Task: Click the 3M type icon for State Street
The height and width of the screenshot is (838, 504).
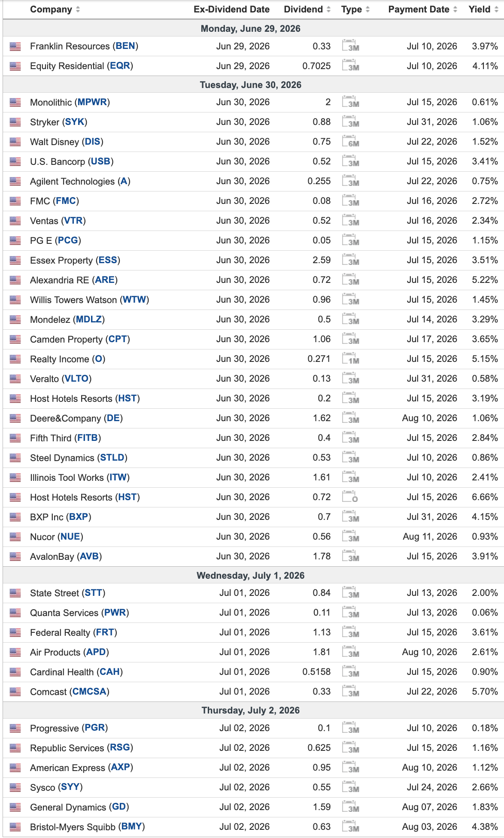Action: tap(350, 592)
